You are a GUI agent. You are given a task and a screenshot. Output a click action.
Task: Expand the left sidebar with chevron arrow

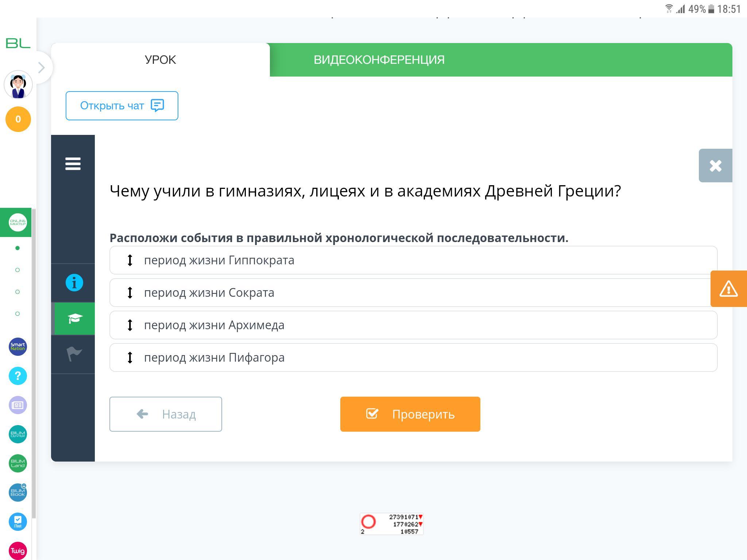pyautogui.click(x=42, y=67)
